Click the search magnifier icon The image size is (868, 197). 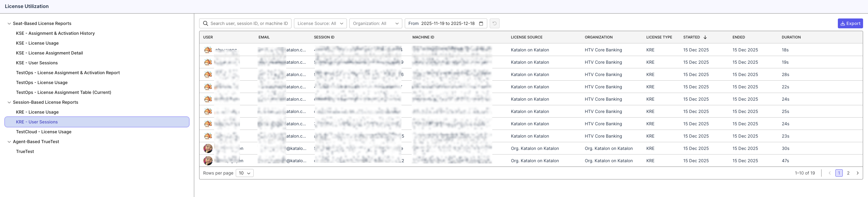click(205, 23)
